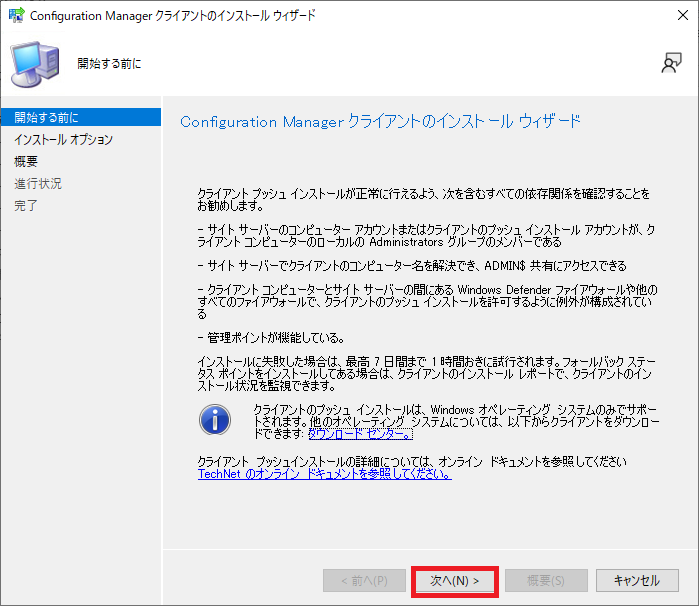Click the 概要(S) button

[x=544, y=580]
